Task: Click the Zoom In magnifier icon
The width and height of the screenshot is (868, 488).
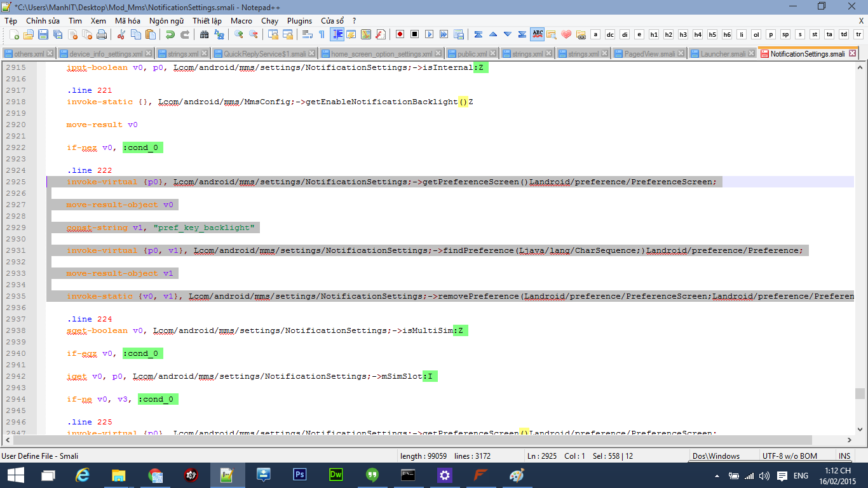Action: [239, 34]
